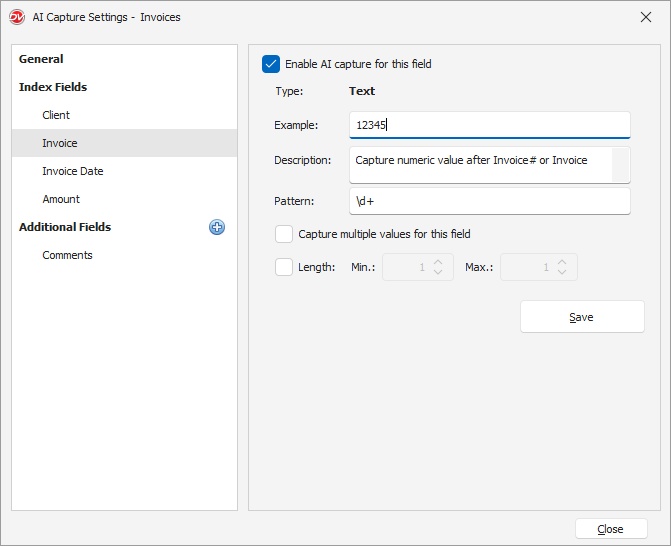This screenshot has width=671, height=546.
Task: Click the Min. length number field
Action: (418, 267)
